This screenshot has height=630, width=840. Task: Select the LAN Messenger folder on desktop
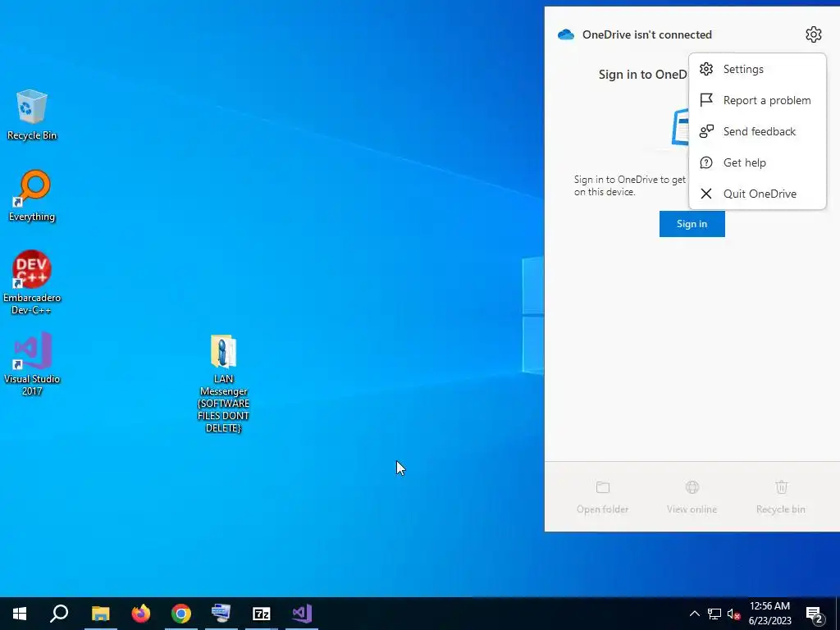coord(223,384)
